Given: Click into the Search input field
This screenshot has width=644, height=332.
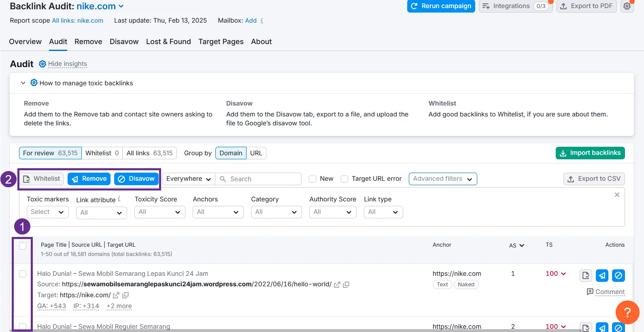Looking at the screenshot, I should click(x=258, y=179).
